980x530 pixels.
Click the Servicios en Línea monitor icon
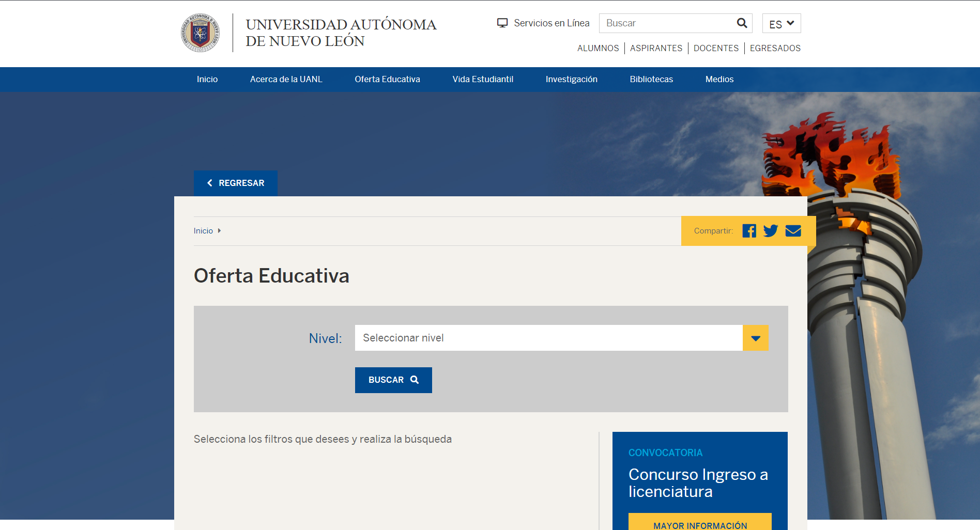(502, 23)
